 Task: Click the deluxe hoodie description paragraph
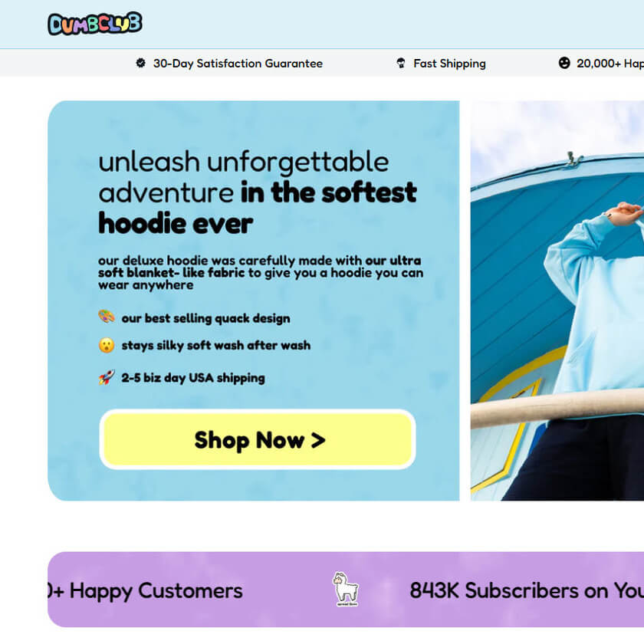click(261, 273)
